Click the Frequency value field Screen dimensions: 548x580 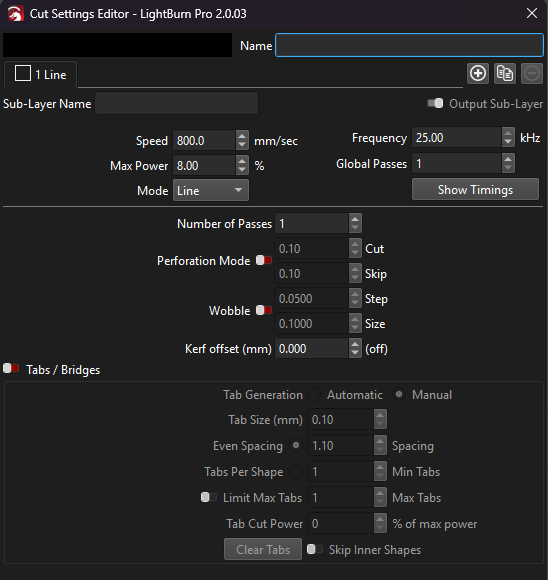pos(457,138)
